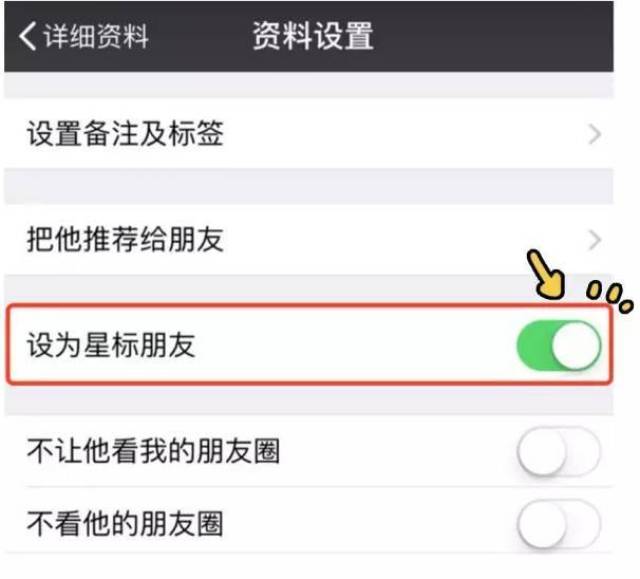
Task: Go back via the 详细资料 label
Action: coord(96,36)
